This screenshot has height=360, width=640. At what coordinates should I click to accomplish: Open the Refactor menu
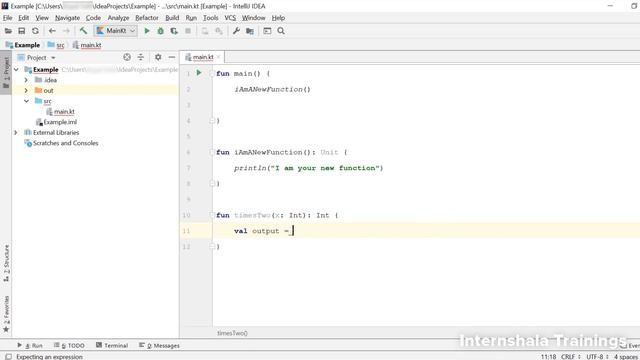pyautogui.click(x=147, y=18)
